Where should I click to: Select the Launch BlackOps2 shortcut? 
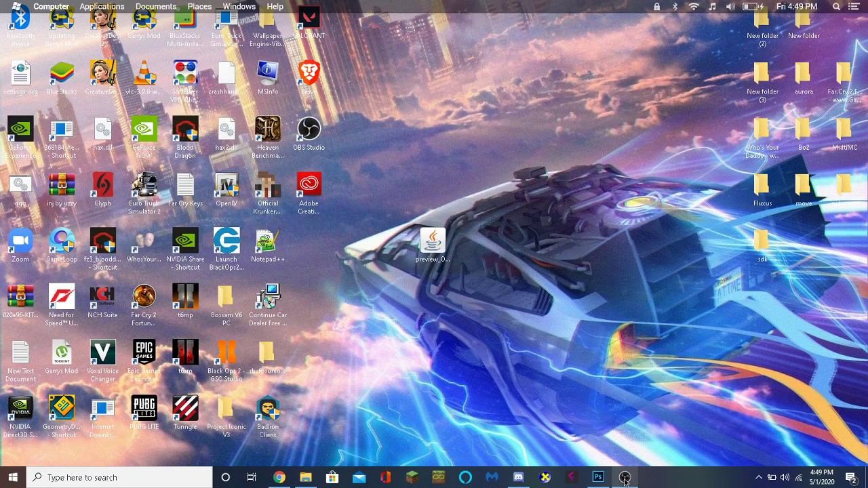click(x=226, y=241)
